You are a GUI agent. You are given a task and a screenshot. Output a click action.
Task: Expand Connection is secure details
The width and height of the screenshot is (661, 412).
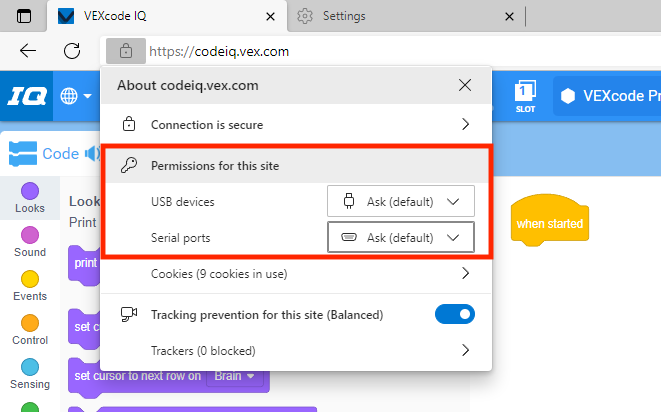point(295,125)
